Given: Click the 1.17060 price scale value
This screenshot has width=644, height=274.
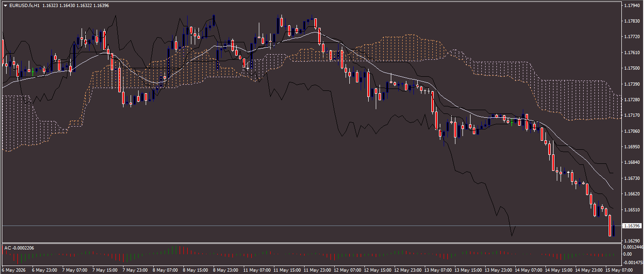Looking at the screenshot, I should 631,131.
